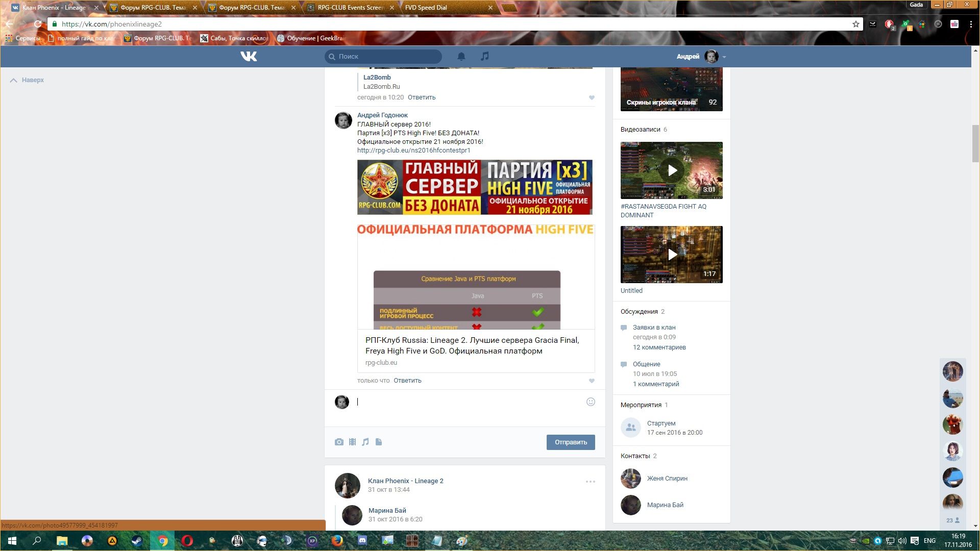Reply to Андрей Годонюк's comment
The image size is (980, 551).
pos(407,381)
